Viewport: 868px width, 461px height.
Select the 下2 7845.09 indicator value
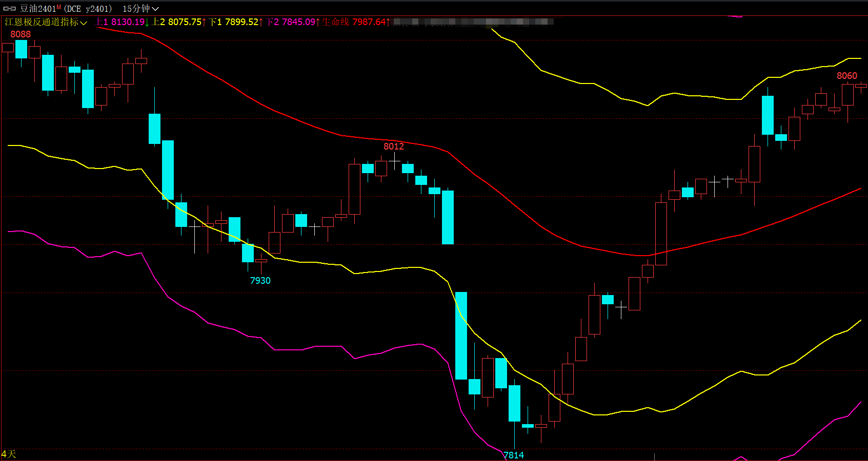[292, 22]
